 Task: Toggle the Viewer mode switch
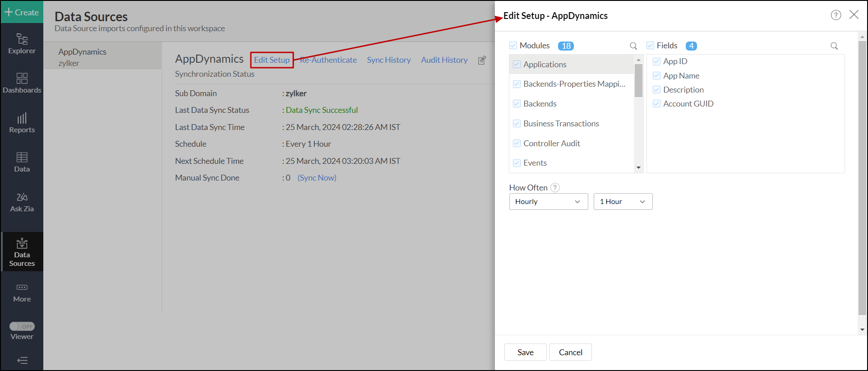pos(22,326)
